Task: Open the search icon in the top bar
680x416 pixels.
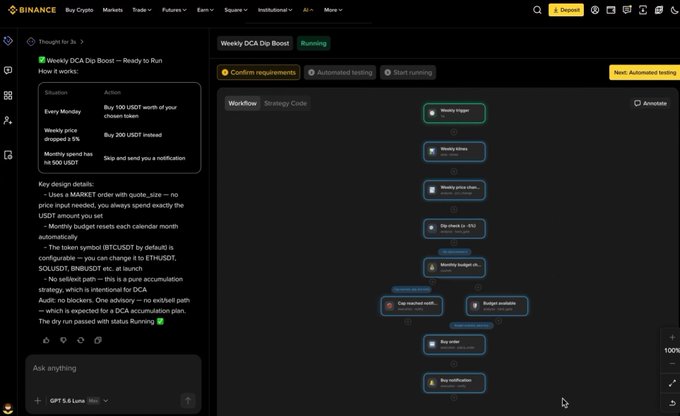Action: point(537,10)
